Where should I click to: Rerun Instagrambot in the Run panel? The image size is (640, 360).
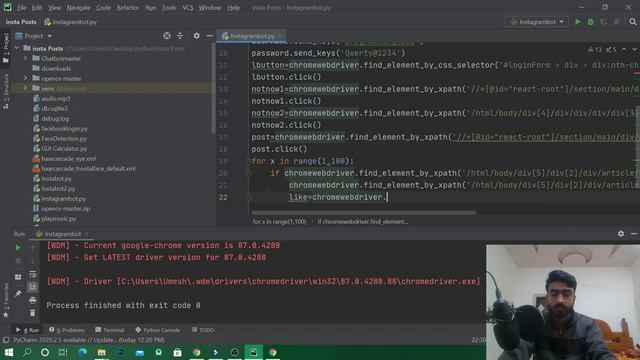(x=18, y=248)
